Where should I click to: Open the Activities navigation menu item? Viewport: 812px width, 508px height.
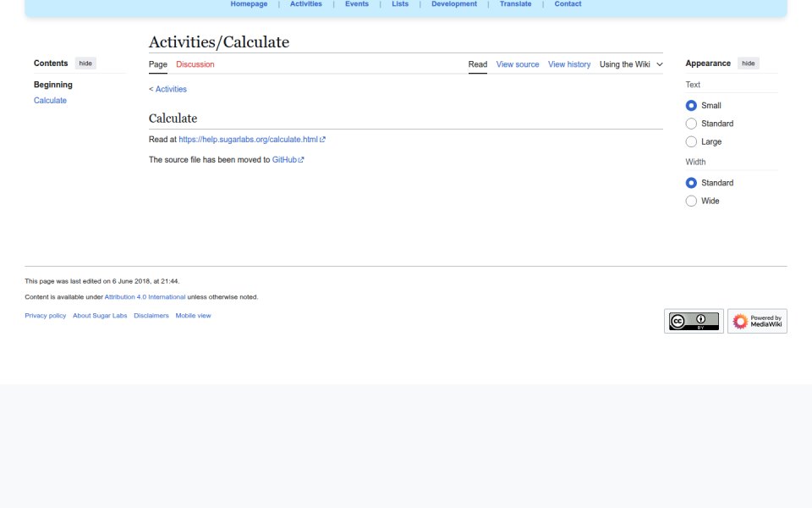pyautogui.click(x=306, y=3)
